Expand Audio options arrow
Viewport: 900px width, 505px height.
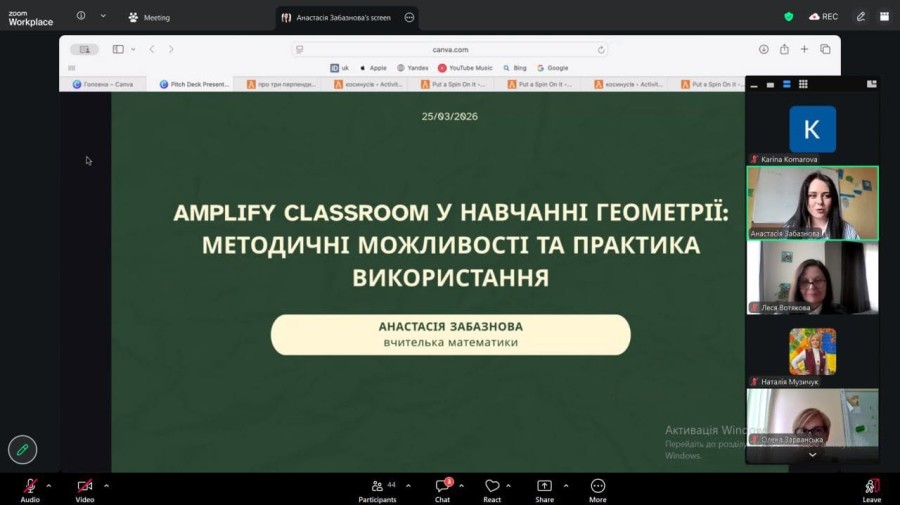(49, 486)
